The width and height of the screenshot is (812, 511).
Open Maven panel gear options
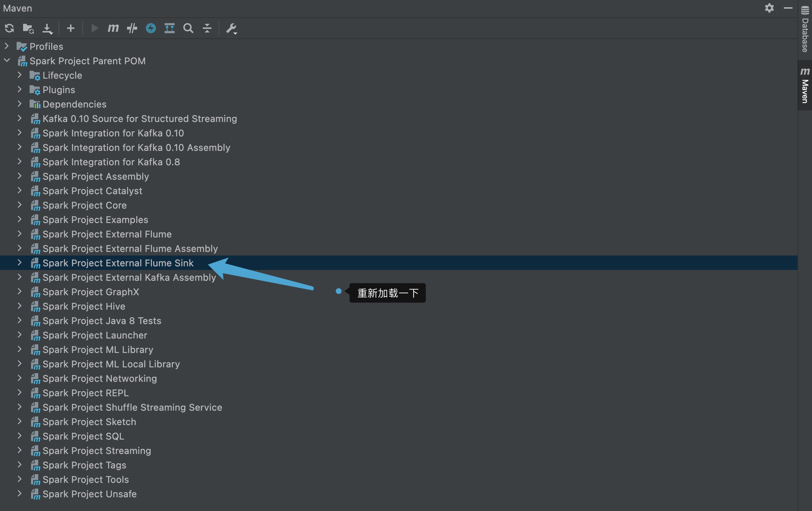click(x=769, y=8)
